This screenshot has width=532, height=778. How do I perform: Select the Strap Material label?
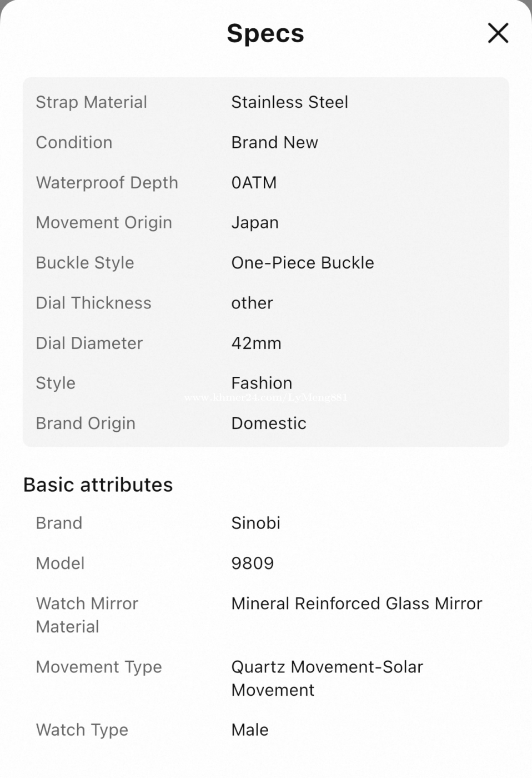[92, 102]
